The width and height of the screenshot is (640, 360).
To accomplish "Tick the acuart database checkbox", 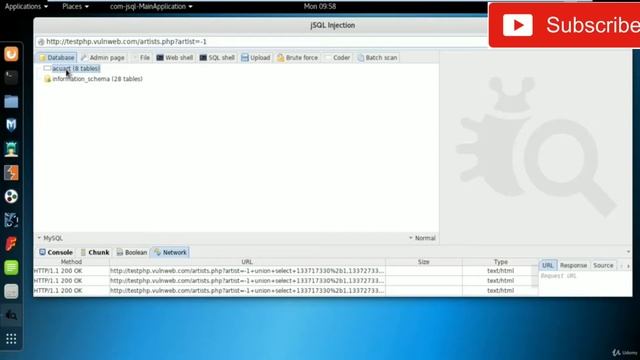I will [47, 68].
